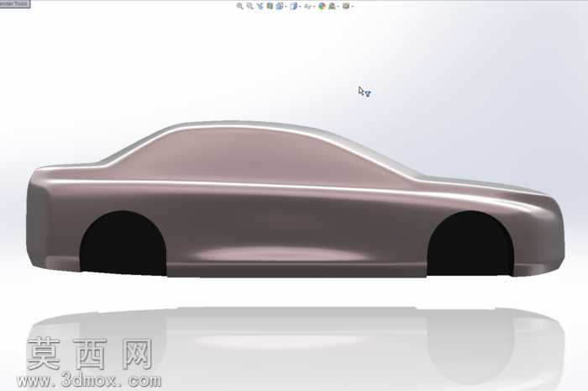The width and height of the screenshot is (588, 391).
Task: Click the View Settings icon
Action: coord(346,6)
